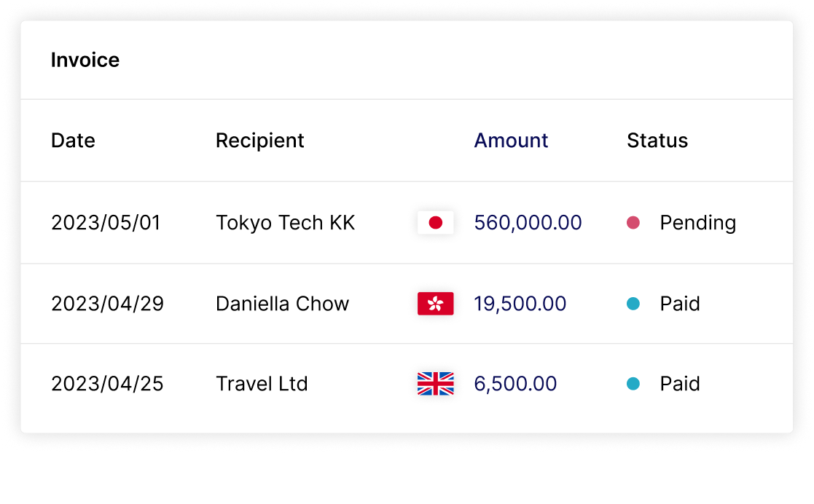Screen dimensions: 814x504
Task: Click the blue Paid dot for Daniella Chow
Action: (x=633, y=304)
